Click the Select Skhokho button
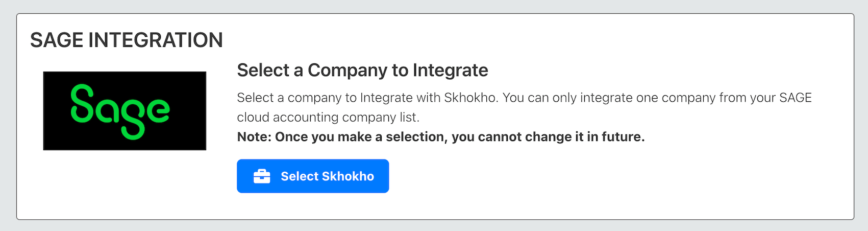 (x=313, y=176)
